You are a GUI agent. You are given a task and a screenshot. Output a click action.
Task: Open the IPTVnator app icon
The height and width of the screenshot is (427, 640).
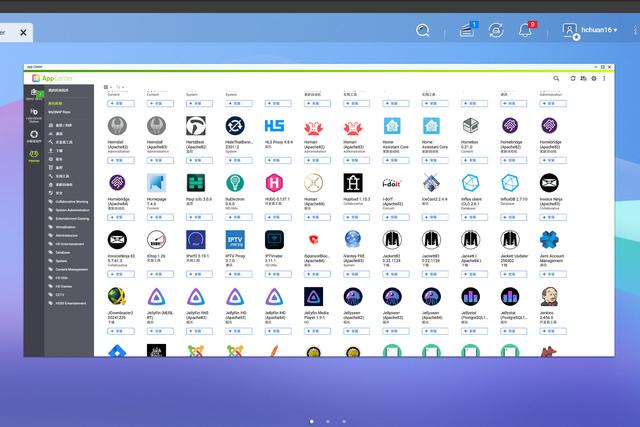click(x=274, y=240)
